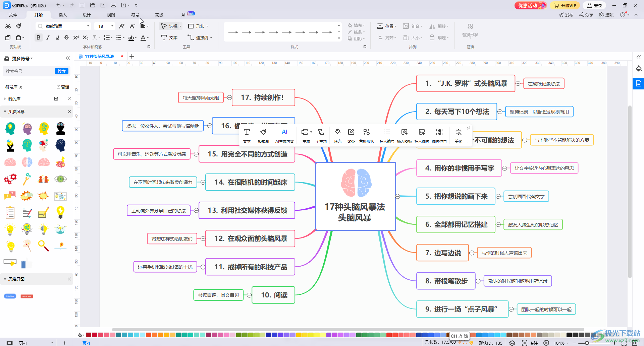This screenshot has height=346, width=644.
Task: Select the magnifying glass symbol
Action: tap(44, 246)
